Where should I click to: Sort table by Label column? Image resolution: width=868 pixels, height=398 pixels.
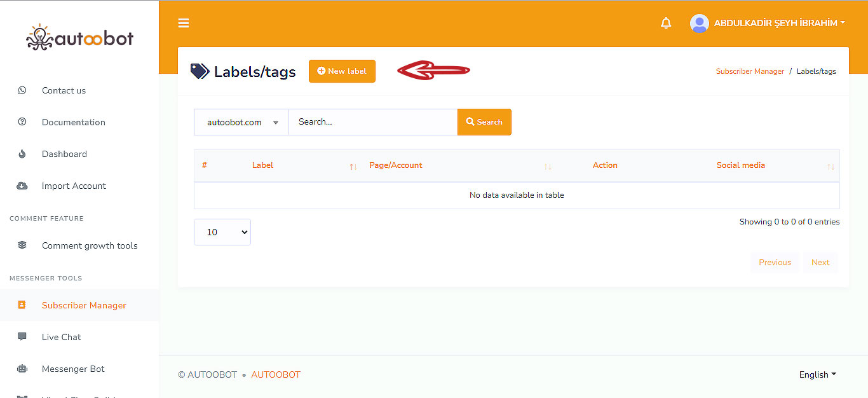[262, 165]
